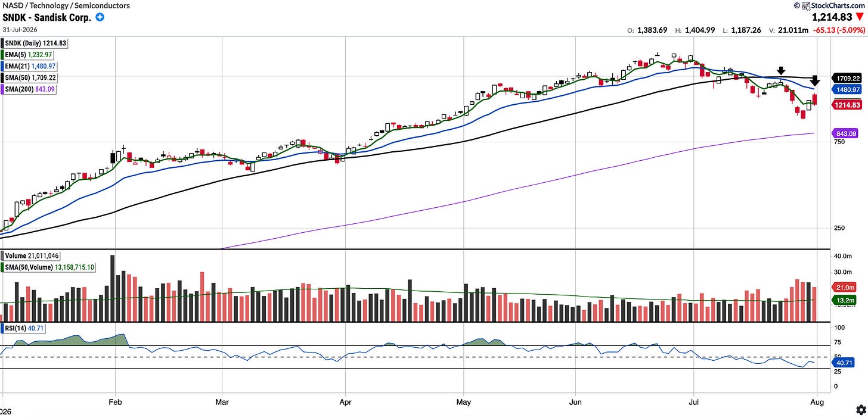Click the 'SNDK (Daily) 1214.83' legend entry
This screenshot has height=418, width=868.
point(34,43)
